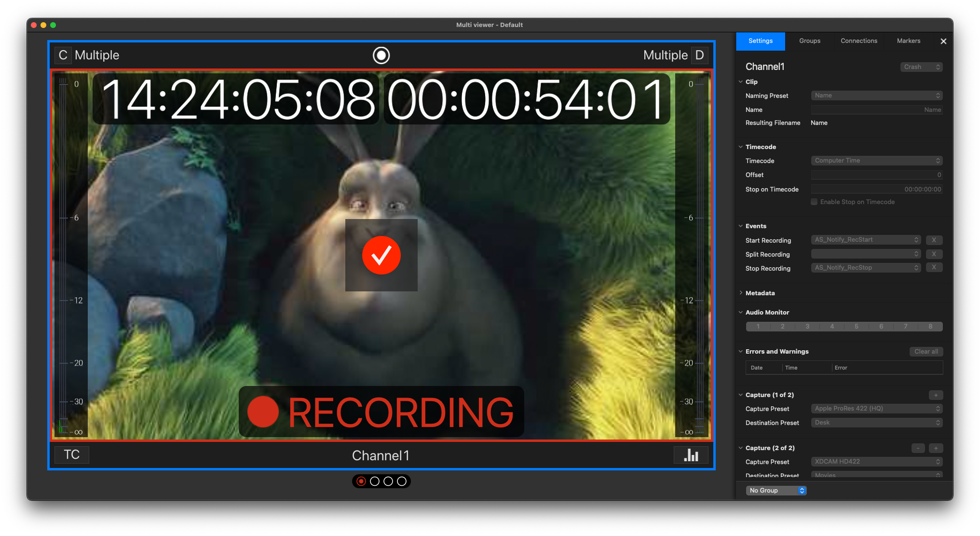Click the record target icon at top center

pos(381,55)
